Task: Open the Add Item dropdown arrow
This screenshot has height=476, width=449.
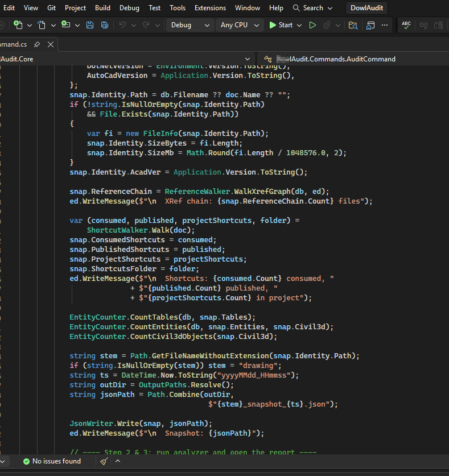Action: pyautogui.click(x=77, y=25)
